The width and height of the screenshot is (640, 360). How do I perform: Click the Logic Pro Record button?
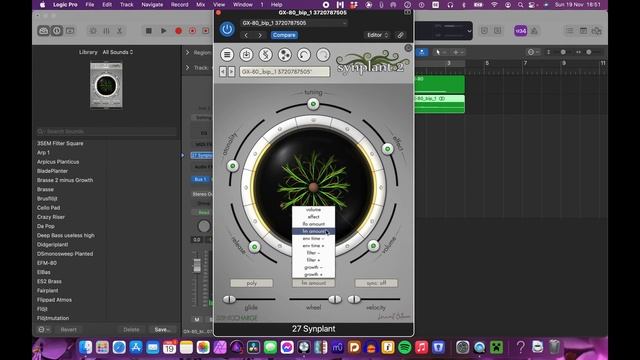point(178,31)
